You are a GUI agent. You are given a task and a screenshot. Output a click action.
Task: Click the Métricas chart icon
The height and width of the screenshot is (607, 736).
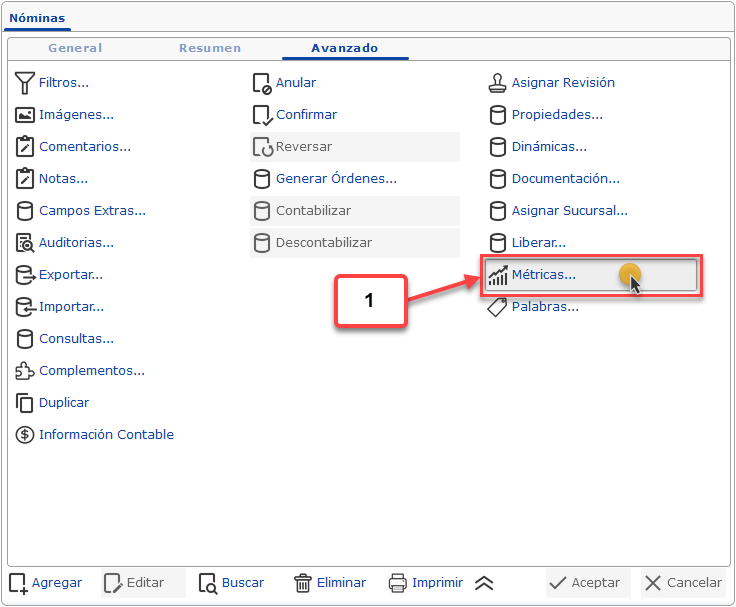[498, 275]
